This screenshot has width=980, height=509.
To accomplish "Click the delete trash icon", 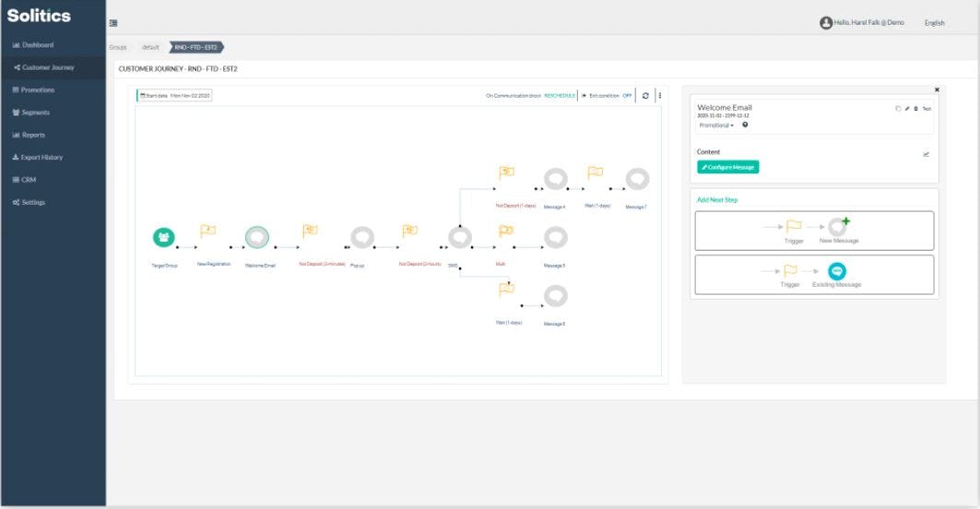I will 916,109.
